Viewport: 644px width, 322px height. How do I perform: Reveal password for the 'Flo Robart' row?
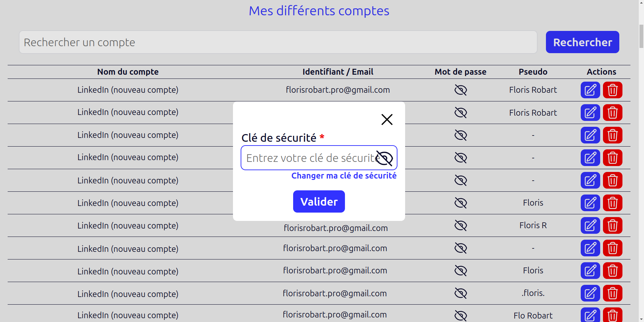460,315
